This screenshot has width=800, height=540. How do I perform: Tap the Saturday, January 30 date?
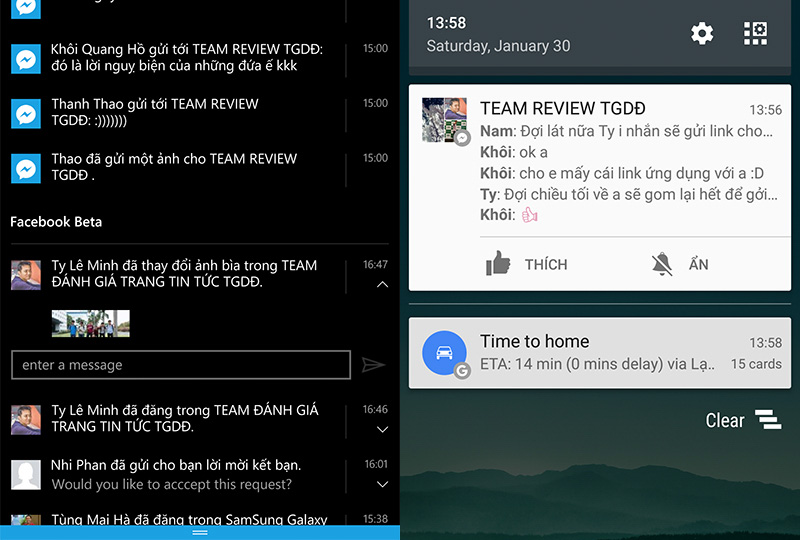(x=498, y=46)
